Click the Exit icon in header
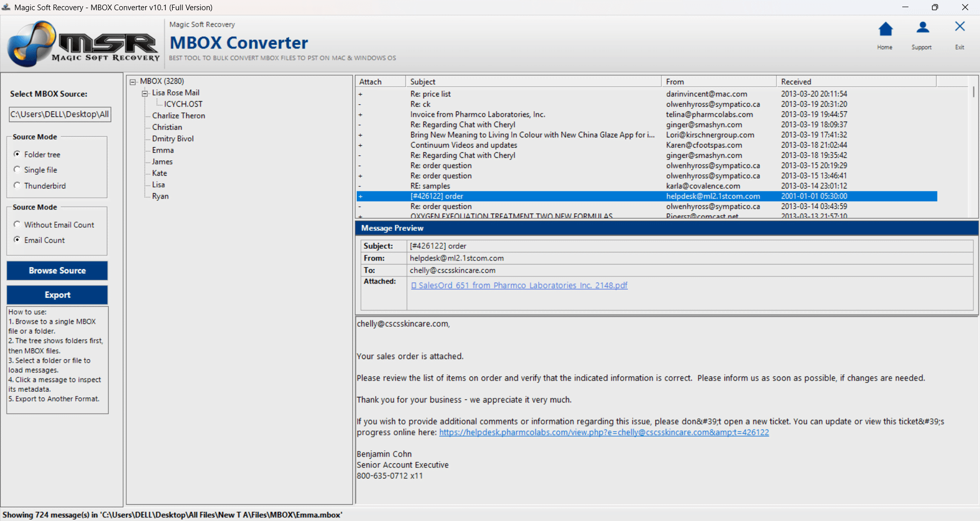Image resolution: width=980 pixels, height=521 pixels. pos(960,35)
